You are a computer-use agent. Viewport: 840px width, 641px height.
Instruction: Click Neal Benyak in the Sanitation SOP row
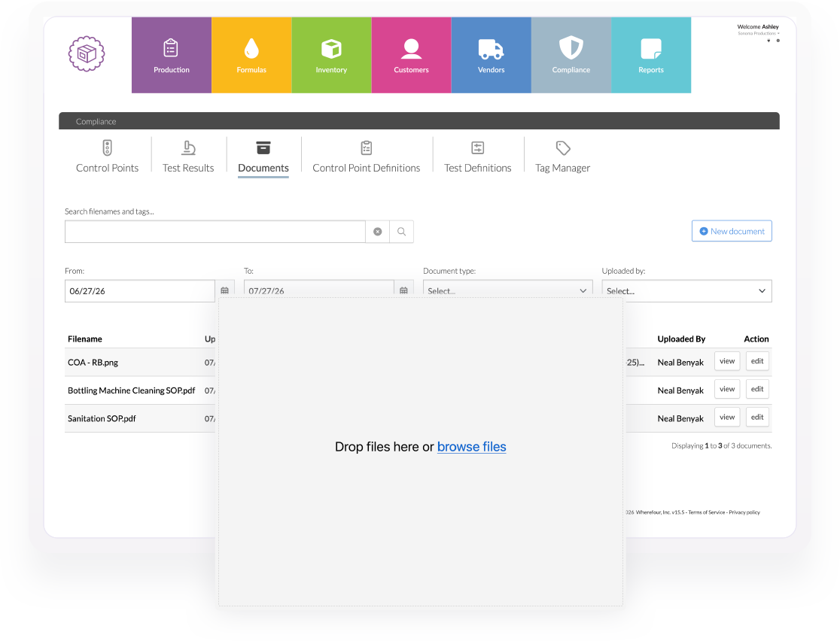pyautogui.click(x=680, y=419)
